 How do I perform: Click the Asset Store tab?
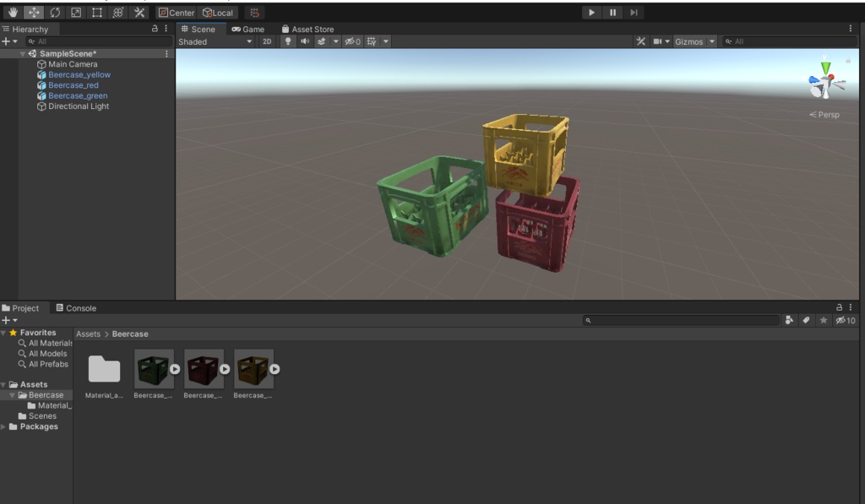[x=307, y=28]
